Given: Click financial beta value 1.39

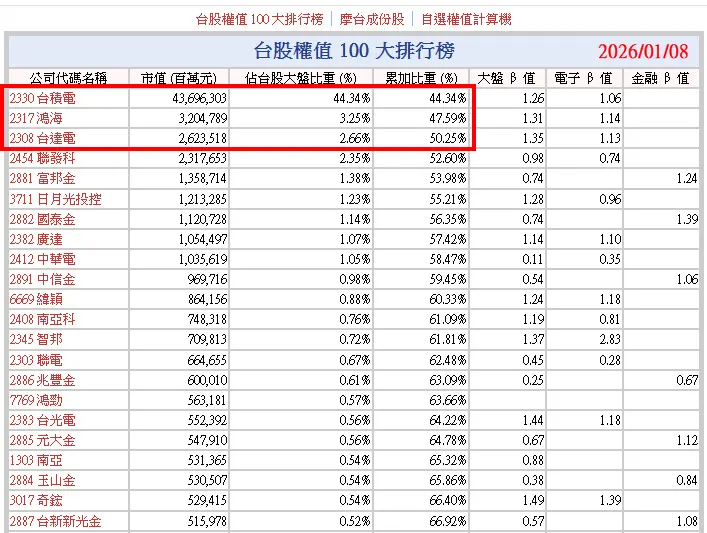Looking at the screenshot, I should 687,219.
